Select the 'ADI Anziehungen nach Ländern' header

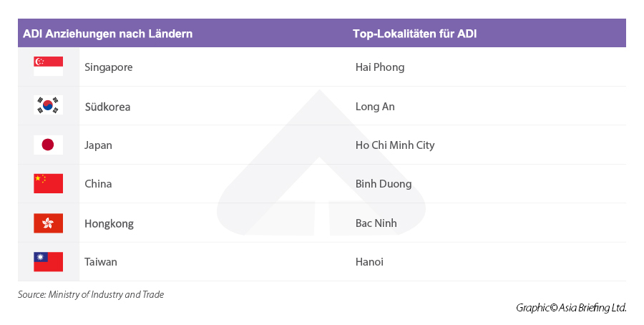click(x=107, y=34)
